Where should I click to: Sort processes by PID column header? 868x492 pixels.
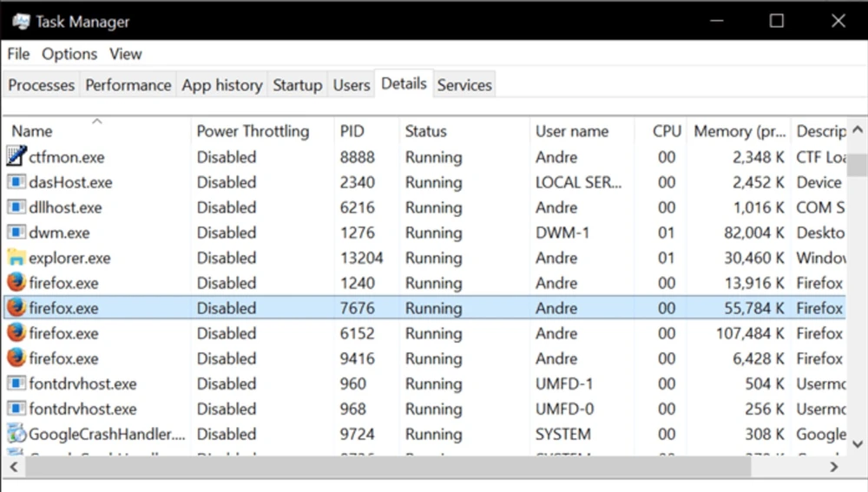(x=352, y=132)
